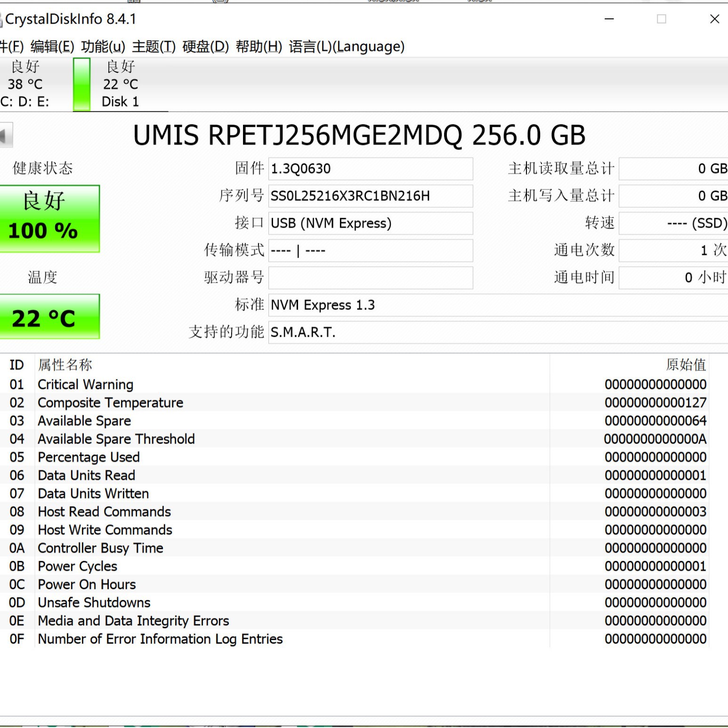Click the 原始值 column header
Viewport: 728px width, 728px height.
pyautogui.click(x=629, y=365)
